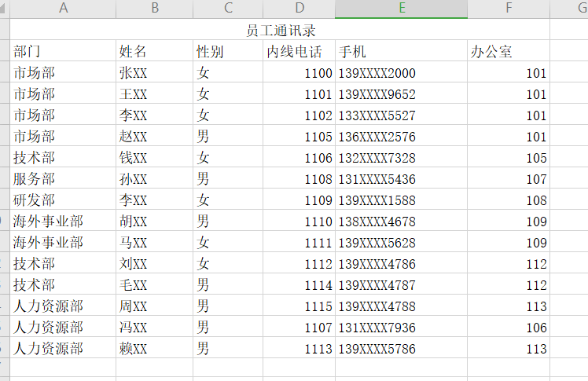Click the 部门 header cell
This screenshot has width=588, height=381.
click(x=63, y=51)
